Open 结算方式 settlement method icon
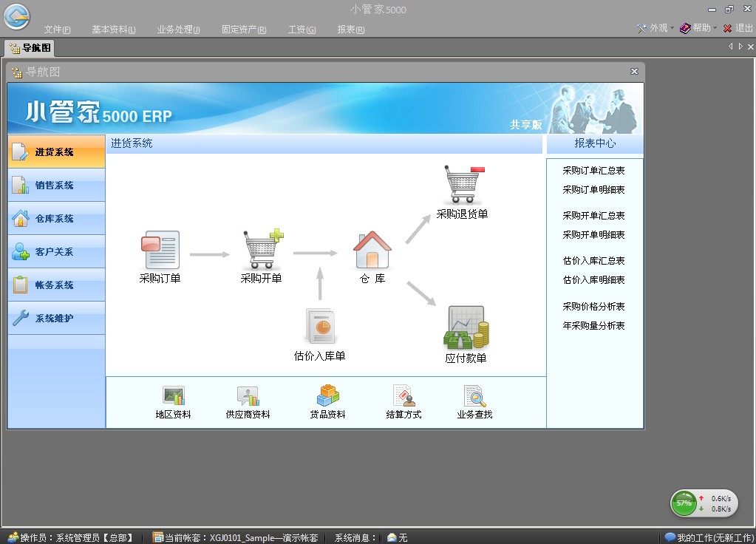756x544 pixels. click(403, 395)
